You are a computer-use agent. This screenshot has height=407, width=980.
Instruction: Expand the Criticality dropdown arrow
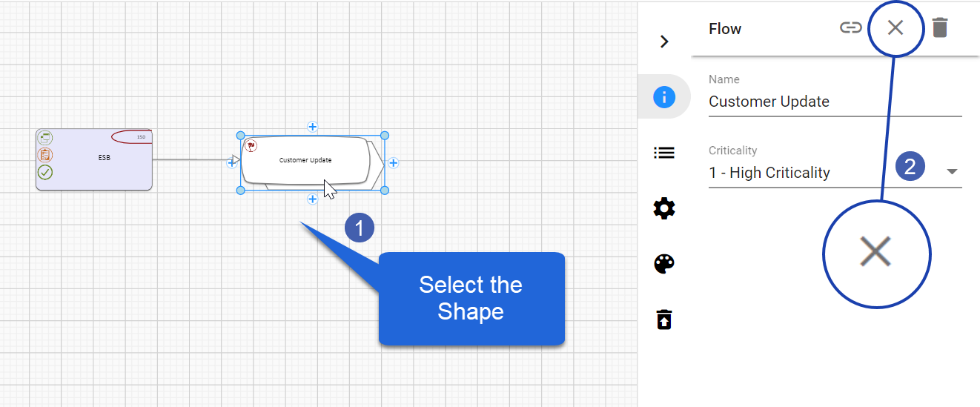952,172
